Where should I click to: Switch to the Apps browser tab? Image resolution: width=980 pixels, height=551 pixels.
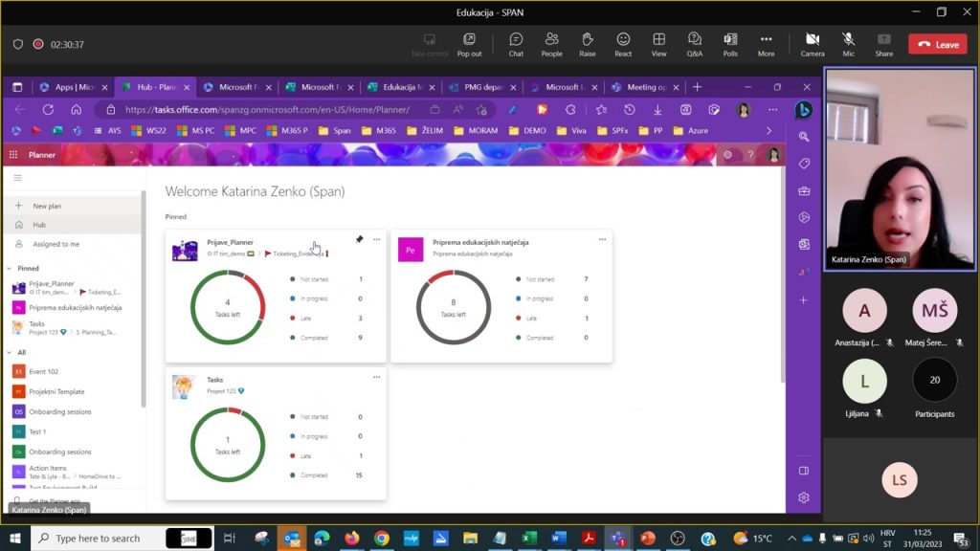pos(74,87)
